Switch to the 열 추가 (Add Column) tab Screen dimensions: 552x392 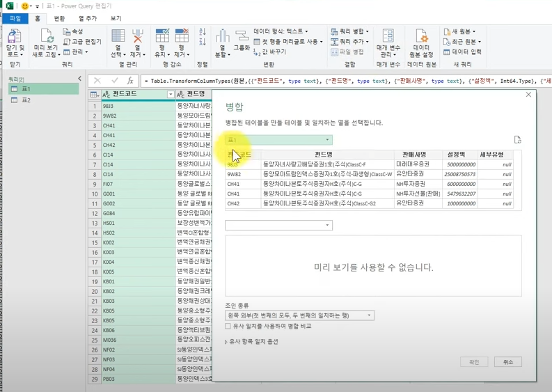pos(88,18)
